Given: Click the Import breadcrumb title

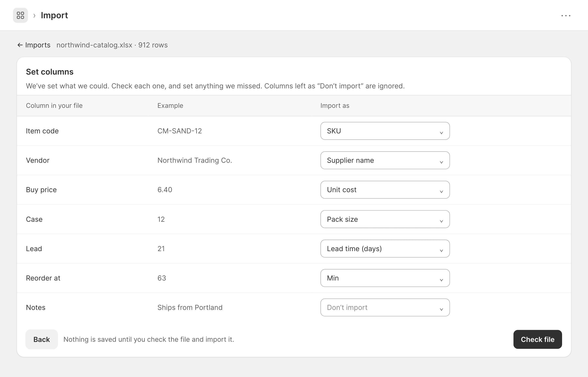Looking at the screenshot, I should point(54,15).
